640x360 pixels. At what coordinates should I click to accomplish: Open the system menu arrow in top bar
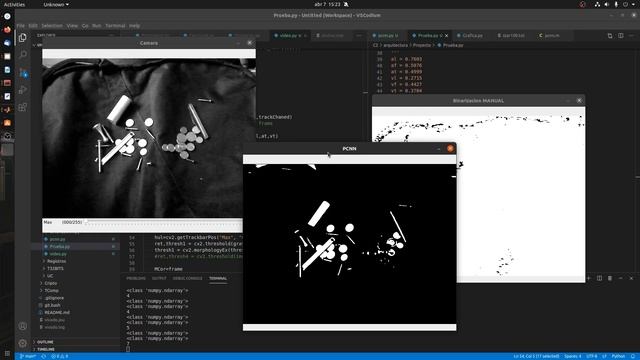pos(634,4)
